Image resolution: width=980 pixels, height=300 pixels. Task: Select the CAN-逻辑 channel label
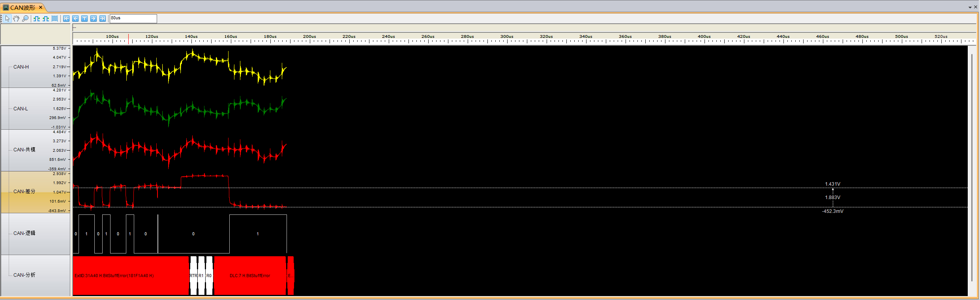(x=24, y=233)
